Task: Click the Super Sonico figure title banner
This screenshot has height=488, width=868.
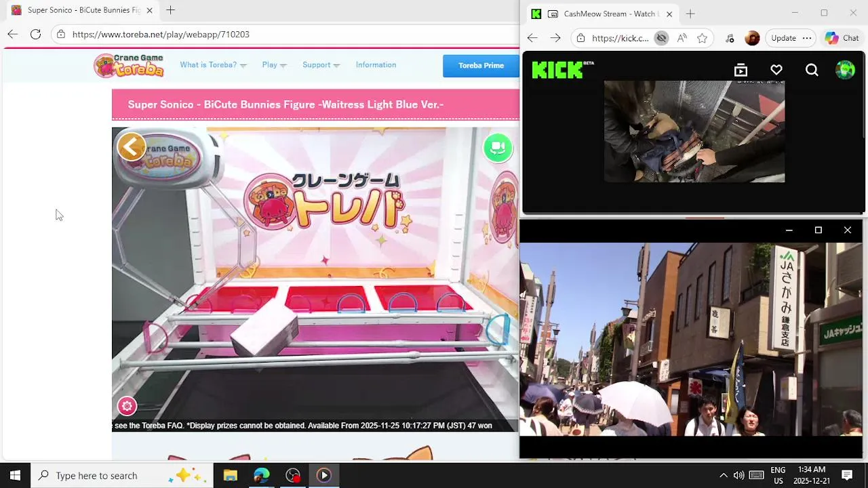Action: [x=315, y=104]
